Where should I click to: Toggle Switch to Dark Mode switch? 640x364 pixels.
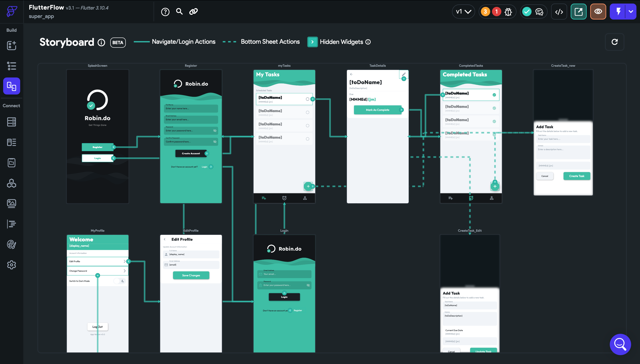click(120, 281)
